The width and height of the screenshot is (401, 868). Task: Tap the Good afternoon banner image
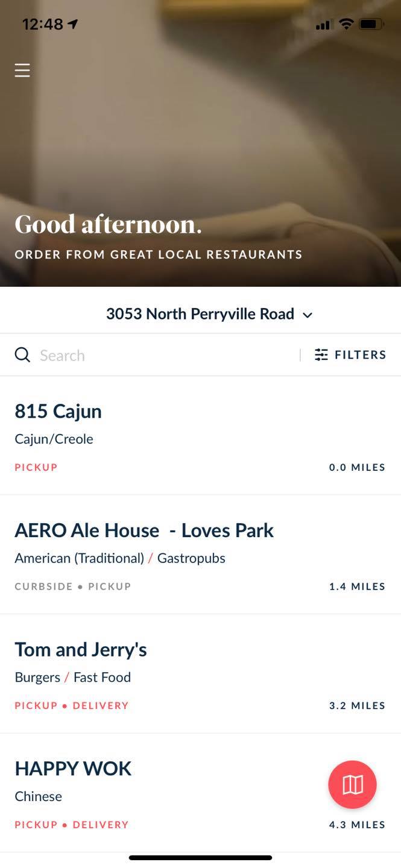[200, 143]
